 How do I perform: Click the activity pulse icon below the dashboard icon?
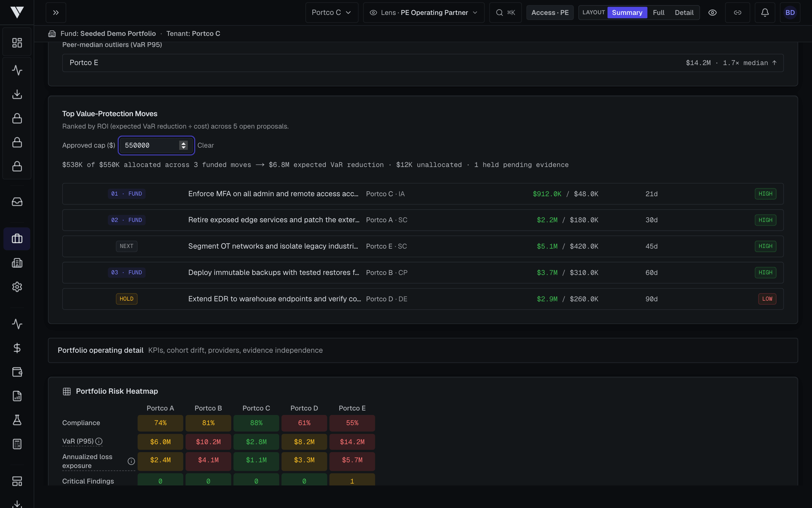click(x=17, y=70)
